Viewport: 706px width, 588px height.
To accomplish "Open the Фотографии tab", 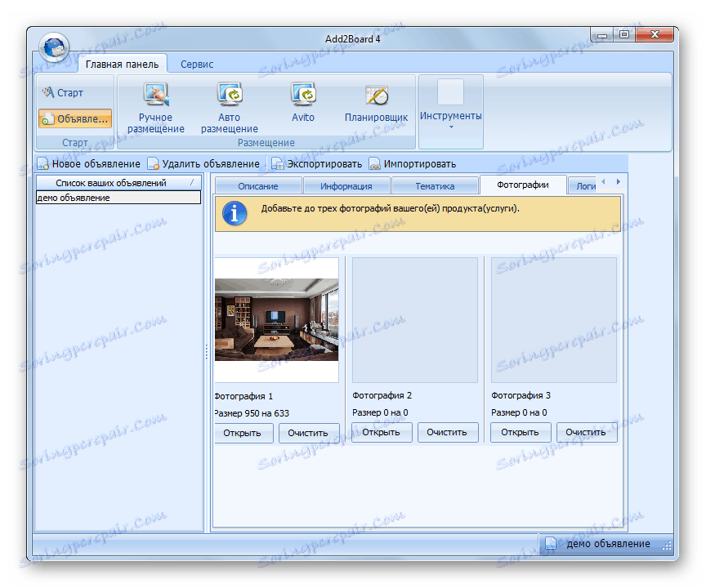I will pyautogui.click(x=523, y=185).
